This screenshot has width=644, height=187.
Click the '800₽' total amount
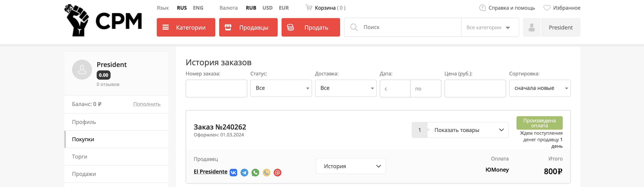(553, 171)
